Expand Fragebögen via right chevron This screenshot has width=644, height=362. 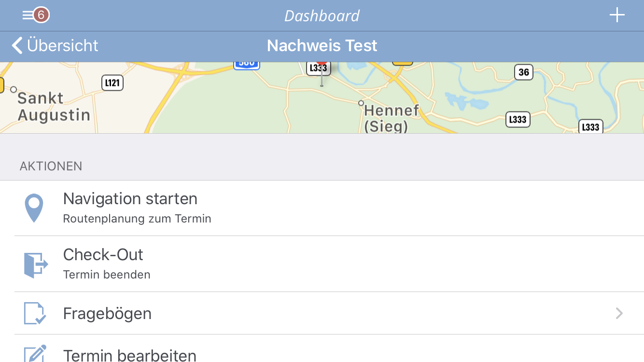coord(619,314)
